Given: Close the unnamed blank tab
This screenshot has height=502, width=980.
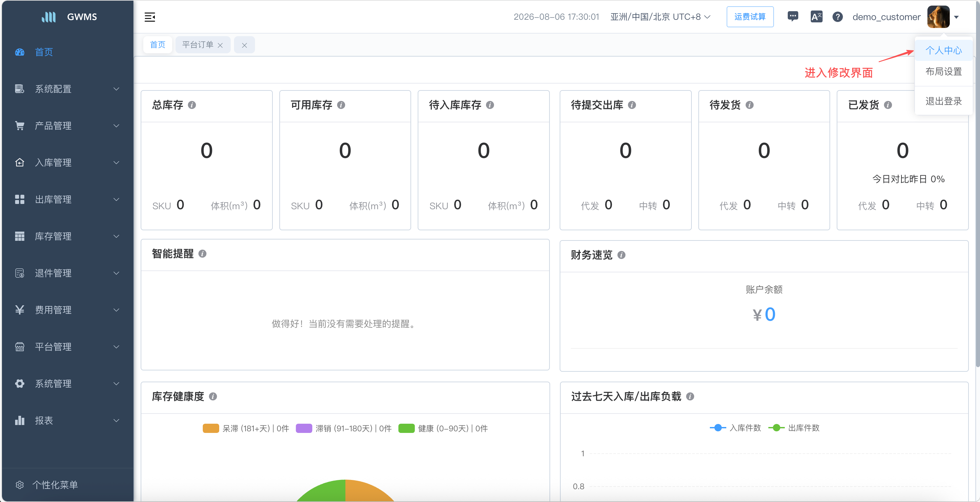Looking at the screenshot, I should [244, 45].
